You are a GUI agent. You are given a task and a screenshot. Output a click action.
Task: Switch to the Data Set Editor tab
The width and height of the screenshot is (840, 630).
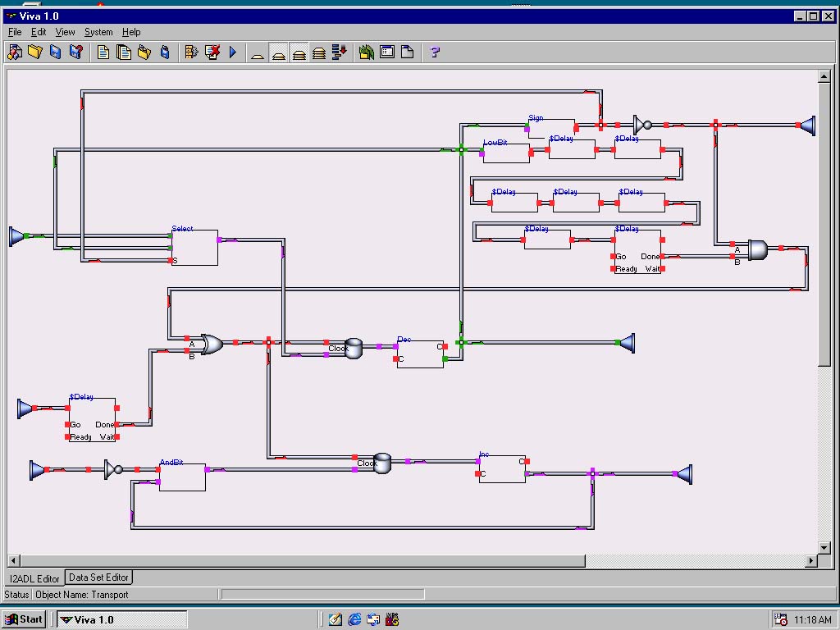pyautogui.click(x=98, y=577)
